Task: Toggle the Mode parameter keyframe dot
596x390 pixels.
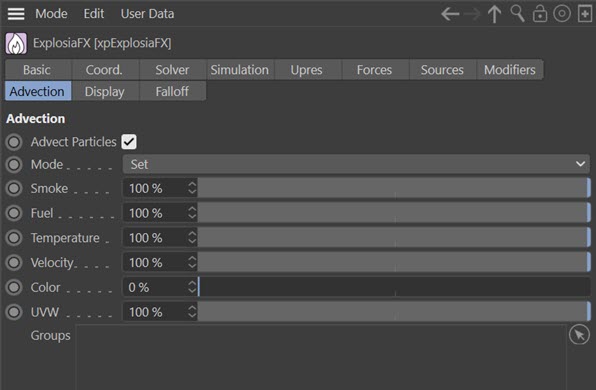Action: [14, 165]
